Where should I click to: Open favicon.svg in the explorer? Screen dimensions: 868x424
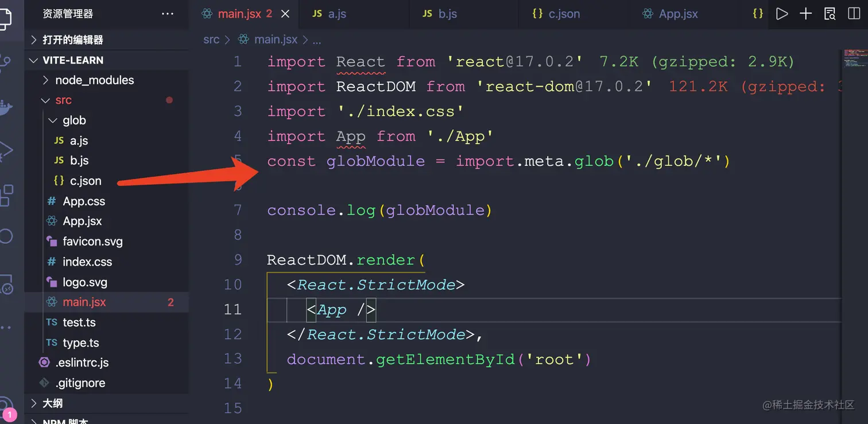pos(92,242)
